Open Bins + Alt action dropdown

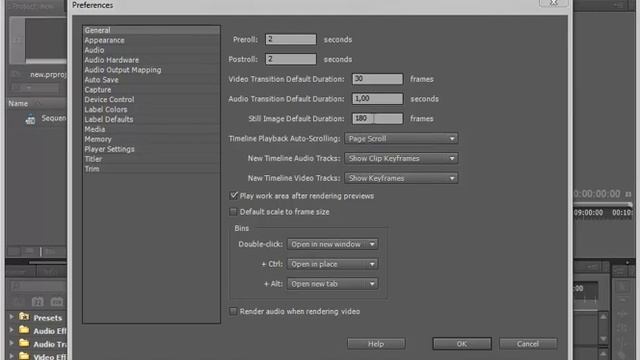[332, 284]
